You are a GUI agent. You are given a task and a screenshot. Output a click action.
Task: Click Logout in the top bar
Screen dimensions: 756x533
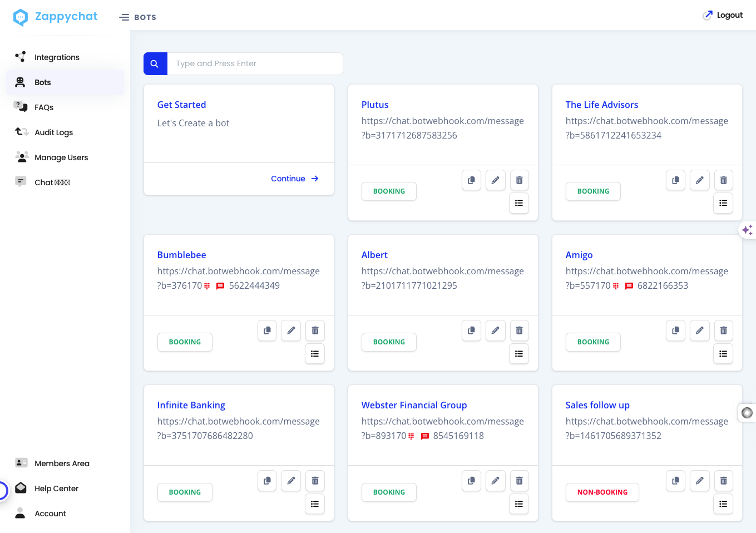pyautogui.click(x=723, y=15)
